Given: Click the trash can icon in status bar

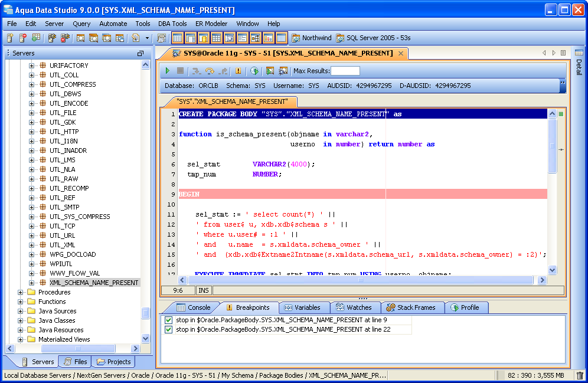Looking at the screenshot, I should (x=580, y=375).
